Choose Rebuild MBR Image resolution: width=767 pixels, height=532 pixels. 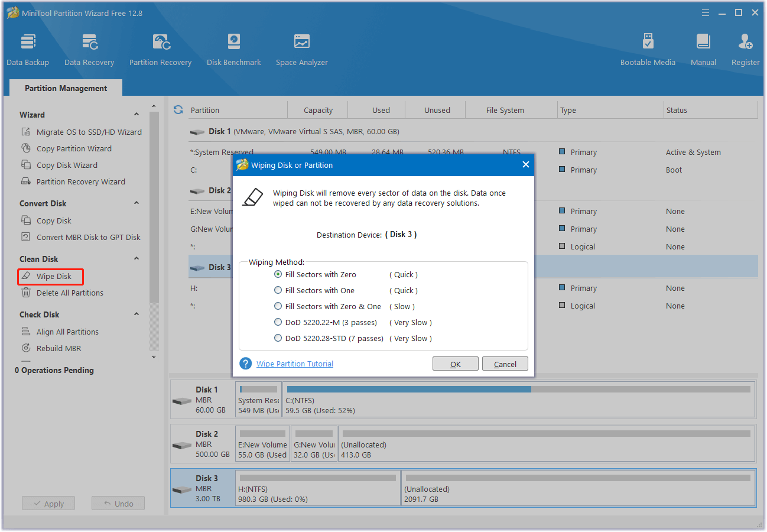(51, 348)
